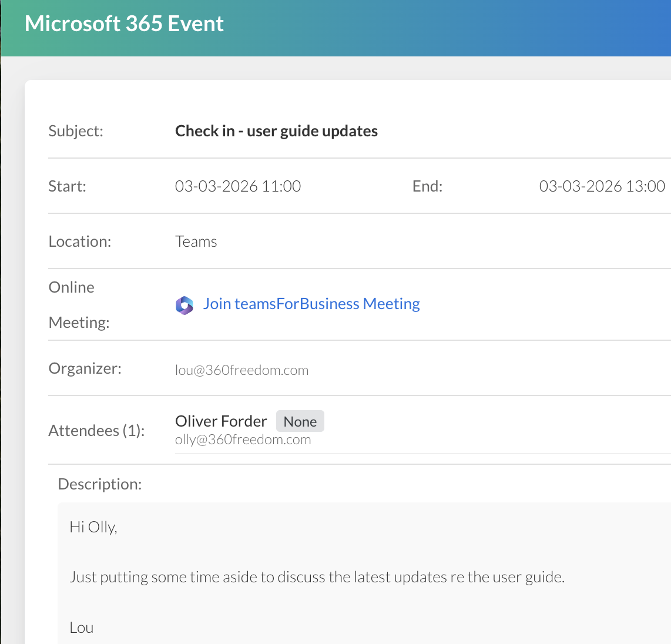Click the Teams location value
The height and width of the screenshot is (644, 671).
196,241
